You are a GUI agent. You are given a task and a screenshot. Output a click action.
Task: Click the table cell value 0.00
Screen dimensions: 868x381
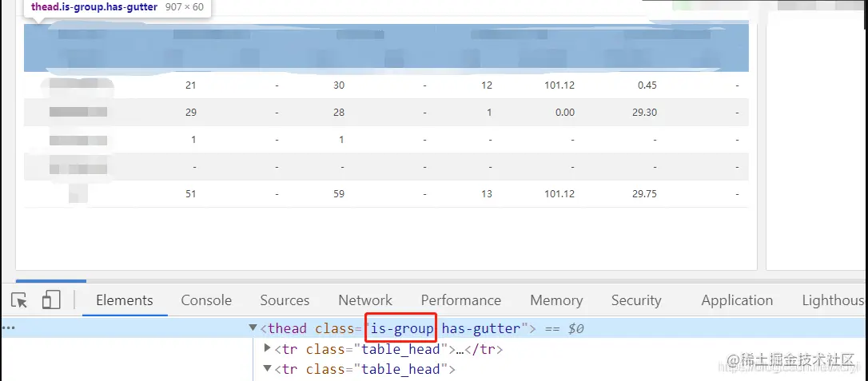564,113
